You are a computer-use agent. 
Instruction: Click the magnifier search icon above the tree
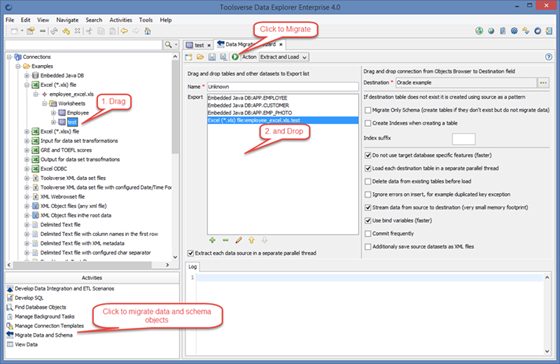[x=168, y=45]
